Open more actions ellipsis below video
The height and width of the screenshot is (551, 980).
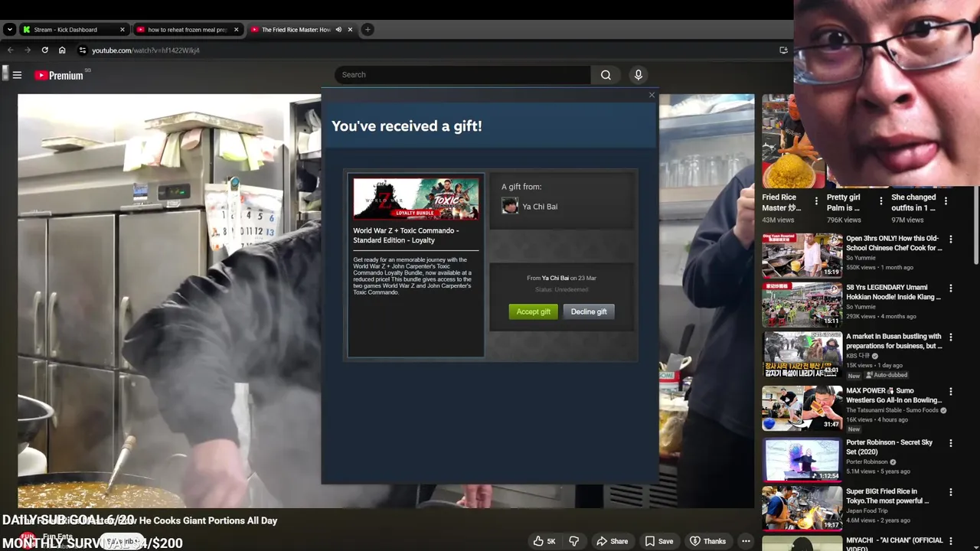(746, 541)
